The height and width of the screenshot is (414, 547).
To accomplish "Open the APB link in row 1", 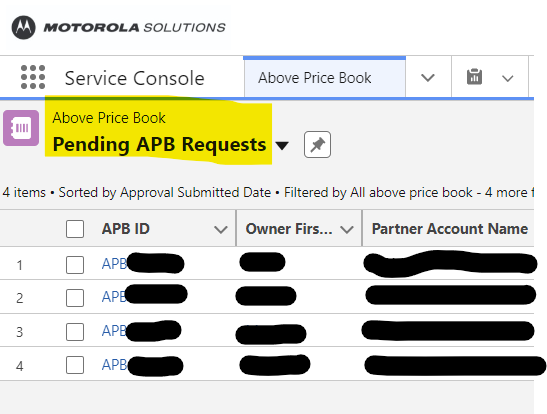I will click(114, 264).
